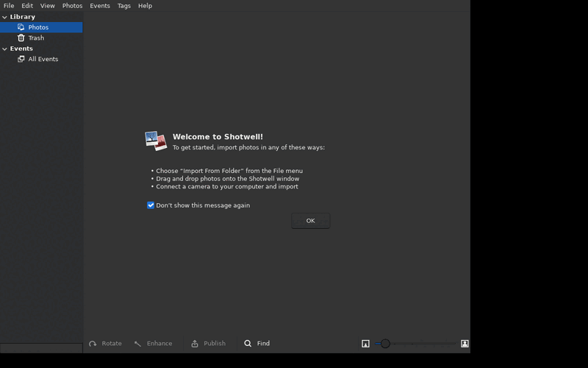Select the All Events icon in sidebar
This screenshot has width=588, height=368.
coord(21,59)
